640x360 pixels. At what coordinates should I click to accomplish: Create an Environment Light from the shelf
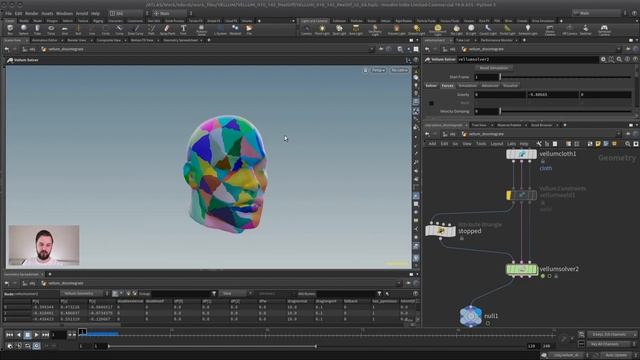tap(438, 29)
